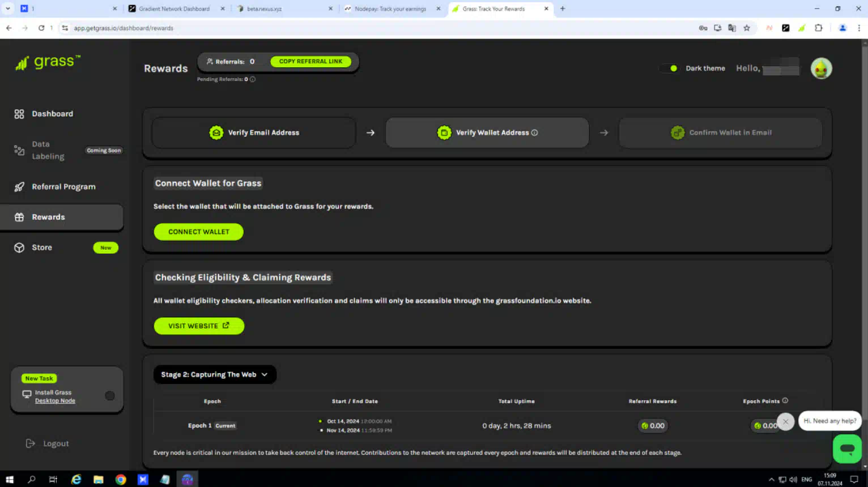Open Internet Explorer from the taskbar

pos(76,479)
